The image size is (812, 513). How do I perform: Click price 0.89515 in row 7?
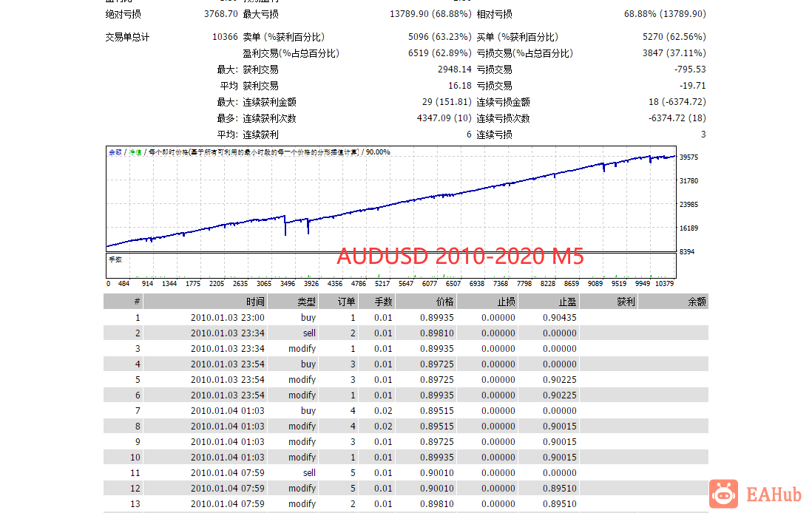[x=436, y=410]
